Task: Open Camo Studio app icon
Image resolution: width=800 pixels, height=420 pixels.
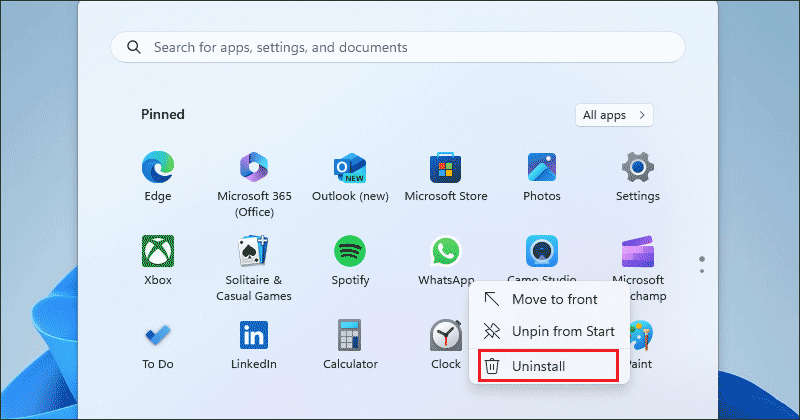Action: [542, 252]
